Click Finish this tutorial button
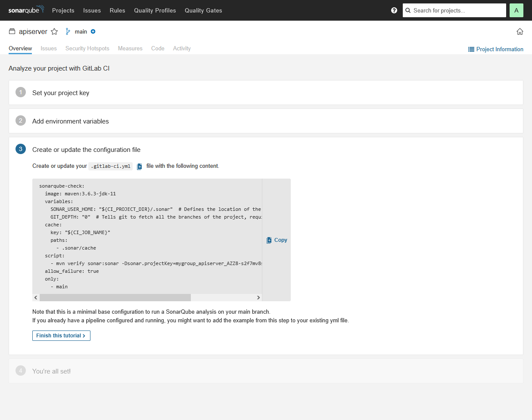The width and height of the screenshot is (532, 420). point(61,336)
